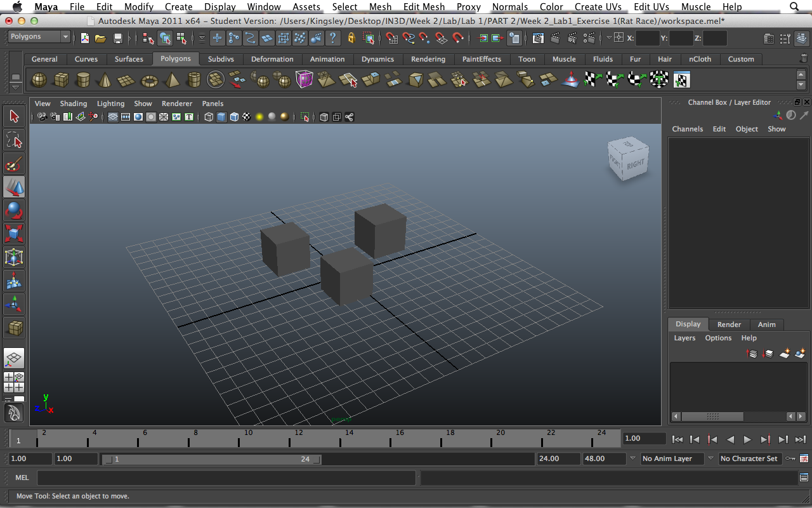Toggle Smooth Shade All in viewport toolbar
This screenshot has width=812, height=508.
click(x=221, y=117)
